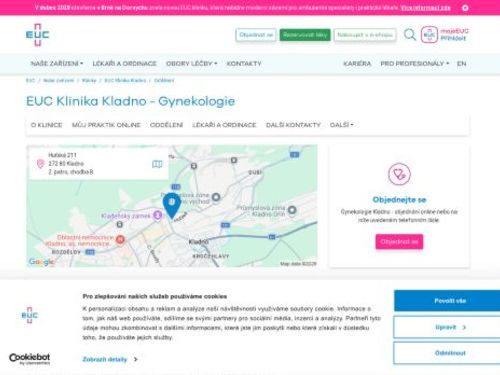Open the 'Kariéra' menu item
This screenshot has width=500, height=375.
tap(357, 63)
